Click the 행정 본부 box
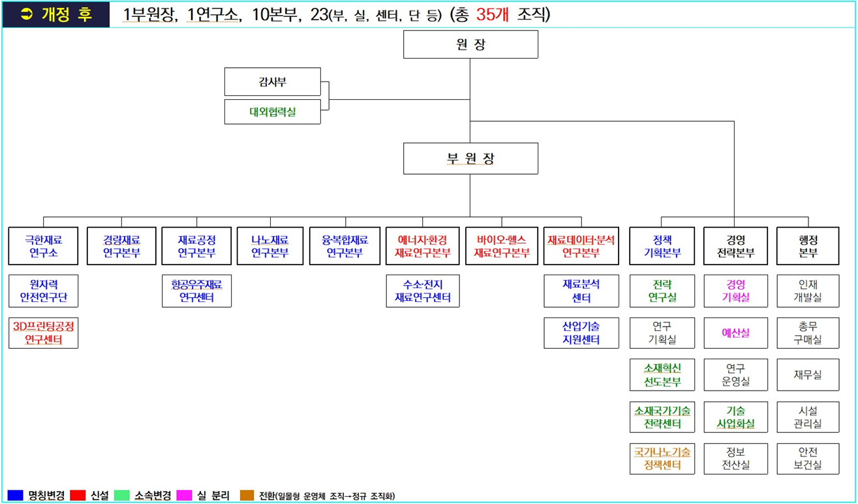The height and width of the screenshot is (504, 858). [x=808, y=246]
